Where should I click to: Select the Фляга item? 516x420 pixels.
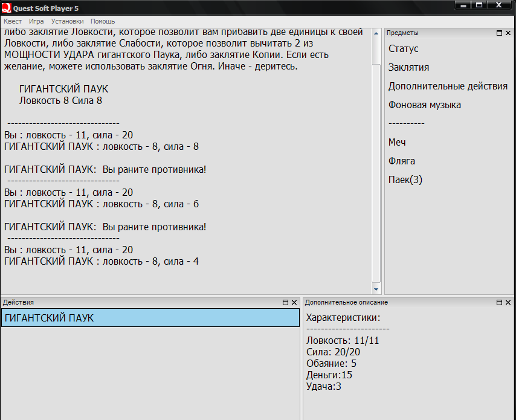tap(401, 161)
